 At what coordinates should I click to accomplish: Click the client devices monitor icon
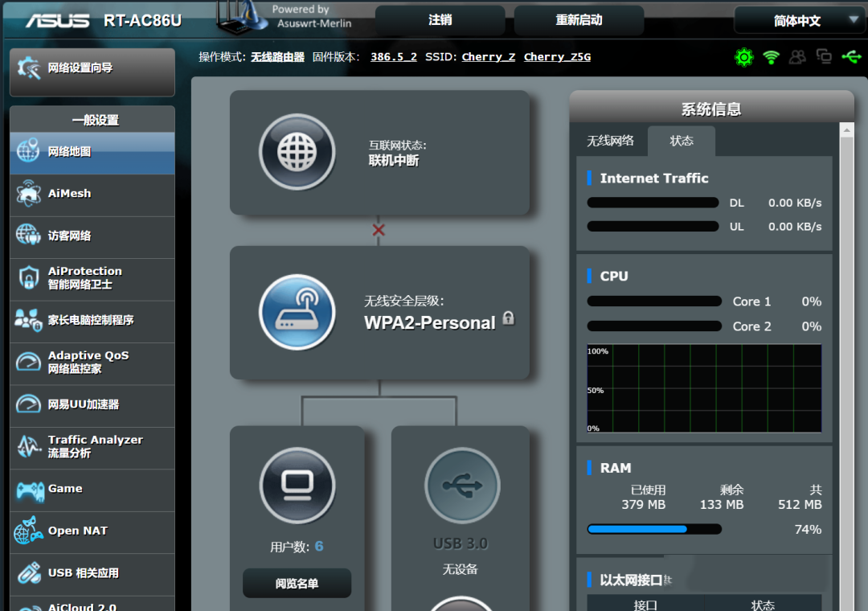pos(297,486)
